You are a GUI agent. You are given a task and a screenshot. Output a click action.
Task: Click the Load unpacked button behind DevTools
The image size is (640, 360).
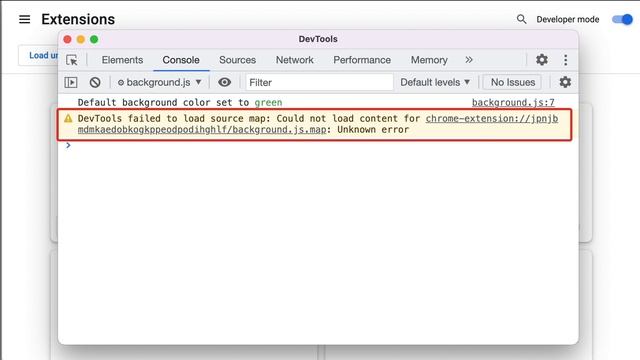pos(38,55)
